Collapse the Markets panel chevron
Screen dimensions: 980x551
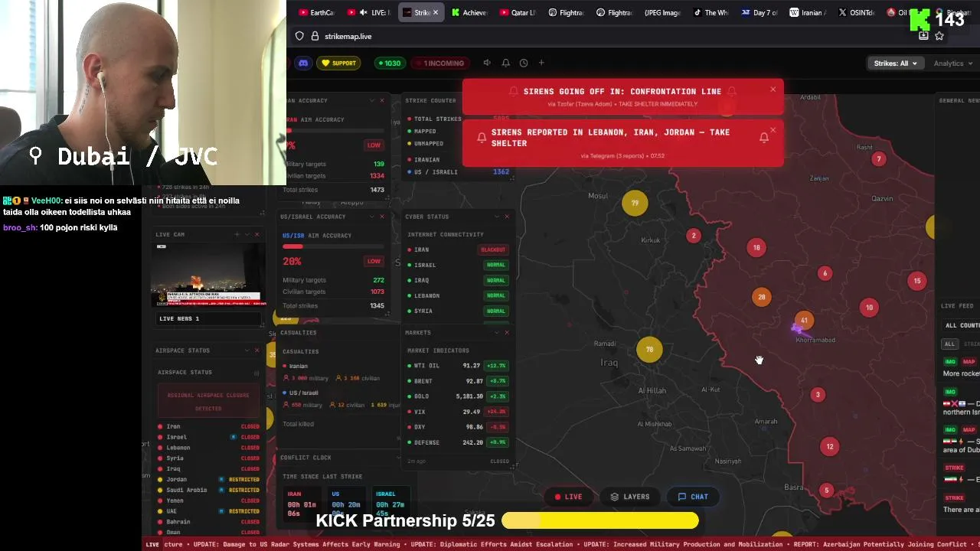497,332
